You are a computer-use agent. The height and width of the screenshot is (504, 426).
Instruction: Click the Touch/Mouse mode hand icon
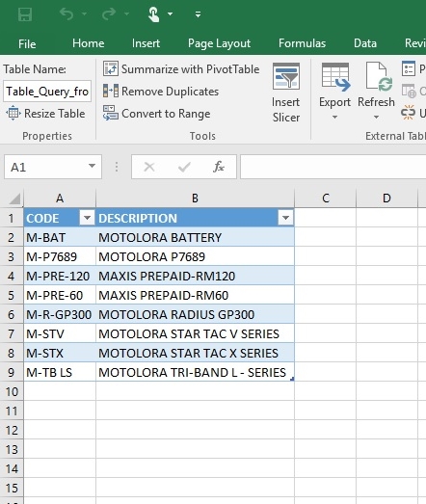click(153, 14)
